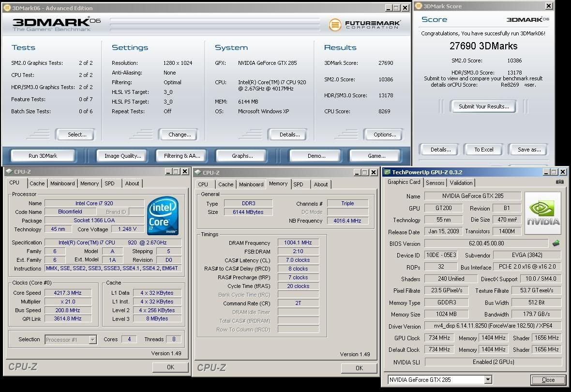Click the Code Name value 'Bloomfield'
Screen dimensions: 571x392
[x=70, y=211]
